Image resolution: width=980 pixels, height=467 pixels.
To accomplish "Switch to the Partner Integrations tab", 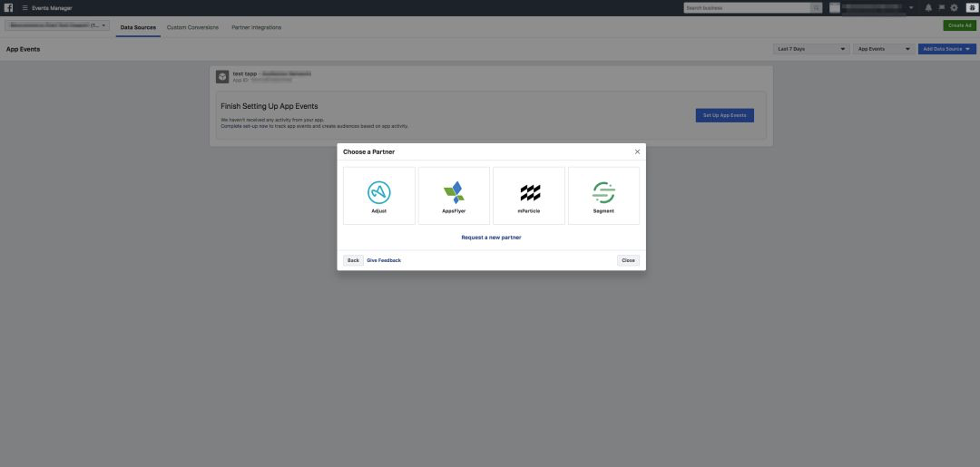I will click(256, 27).
